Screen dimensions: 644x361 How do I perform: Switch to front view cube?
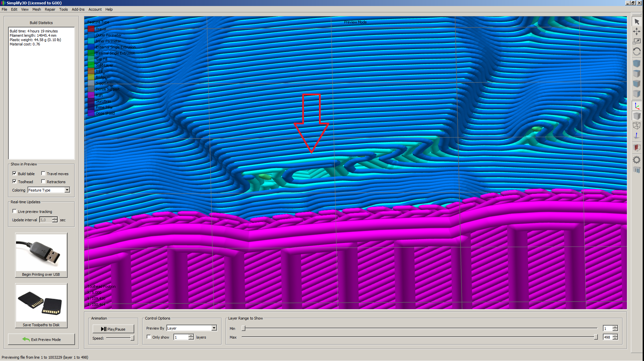(637, 83)
